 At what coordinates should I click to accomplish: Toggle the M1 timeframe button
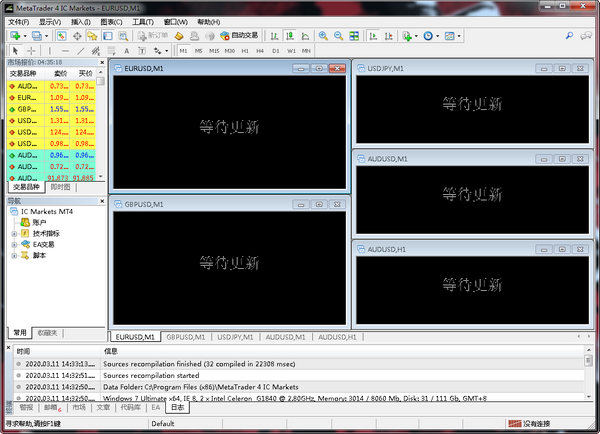tap(184, 49)
